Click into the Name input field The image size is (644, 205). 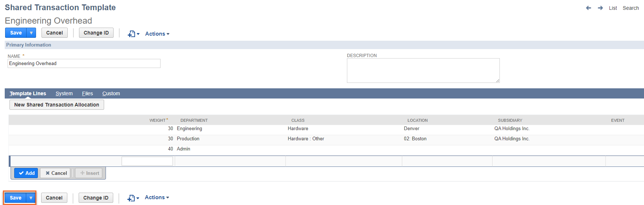point(84,64)
